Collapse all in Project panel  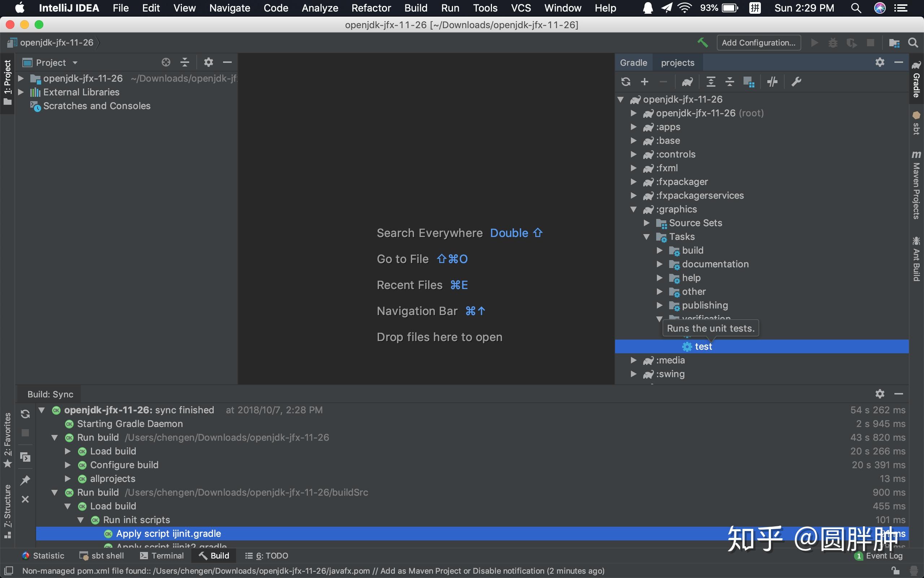(185, 62)
